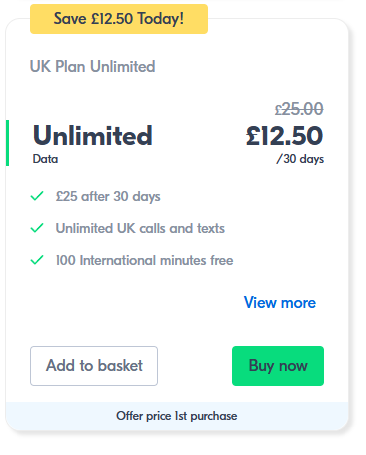This screenshot has height=455, width=366.
Task: Click the £12.50 offer price
Action: [284, 136]
